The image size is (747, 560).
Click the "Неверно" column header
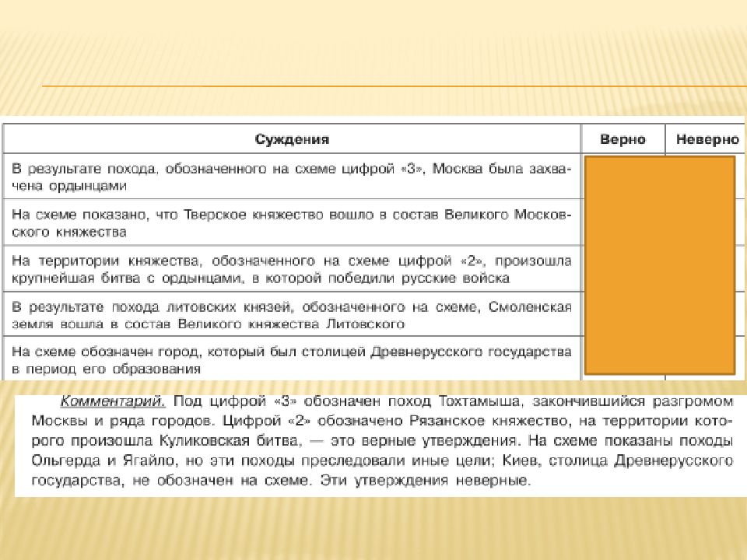coord(707,139)
